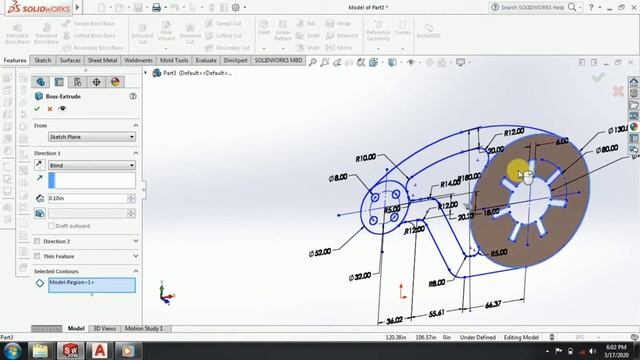Cancel Boss-Extrude with red X
The width and height of the screenshot is (640, 360).
coord(50,109)
